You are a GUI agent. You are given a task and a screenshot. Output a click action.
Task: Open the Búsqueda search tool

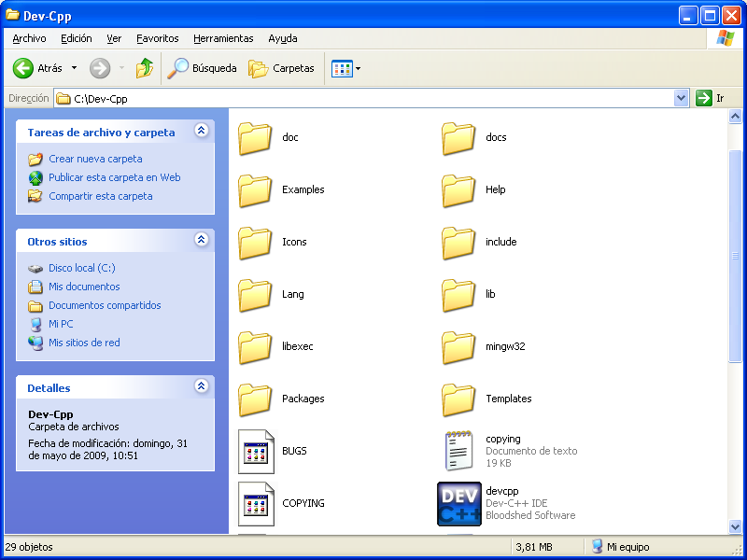click(x=202, y=68)
